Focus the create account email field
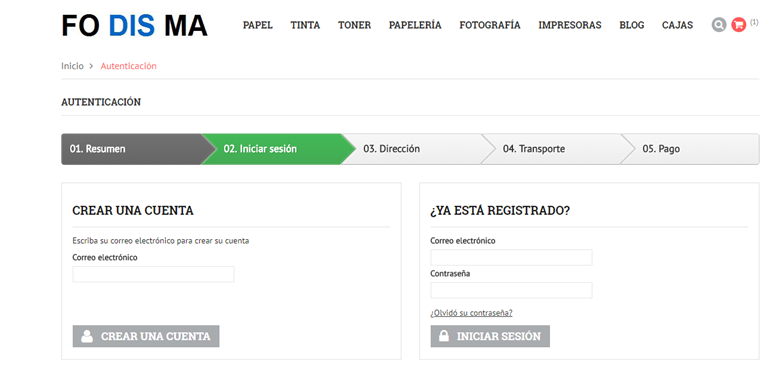The image size is (784, 376). coord(154,274)
